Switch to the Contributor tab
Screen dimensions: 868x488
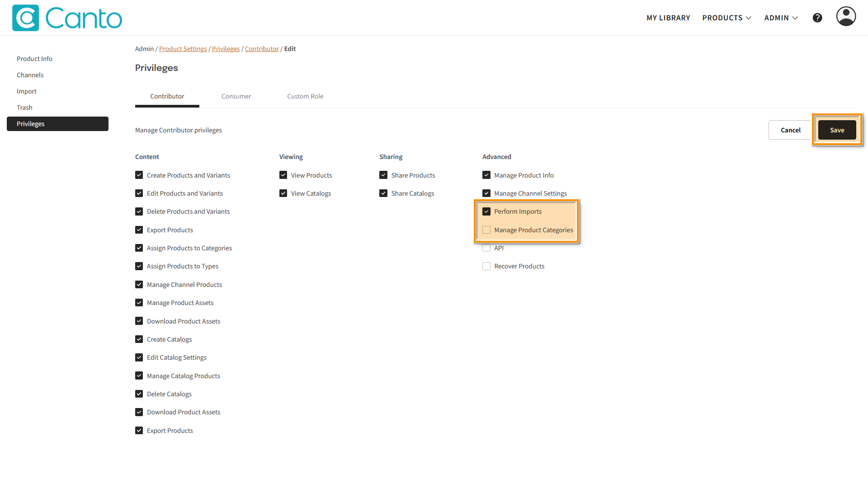point(167,96)
